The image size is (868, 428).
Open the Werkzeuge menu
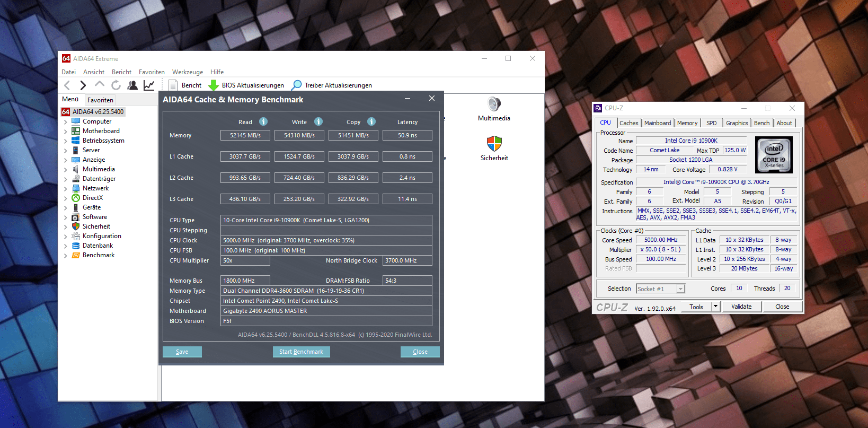pyautogui.click(x=188, y=72)
